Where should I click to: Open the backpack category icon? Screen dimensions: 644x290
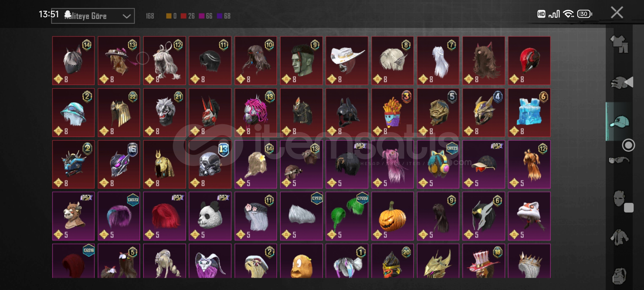coord(619,275)
